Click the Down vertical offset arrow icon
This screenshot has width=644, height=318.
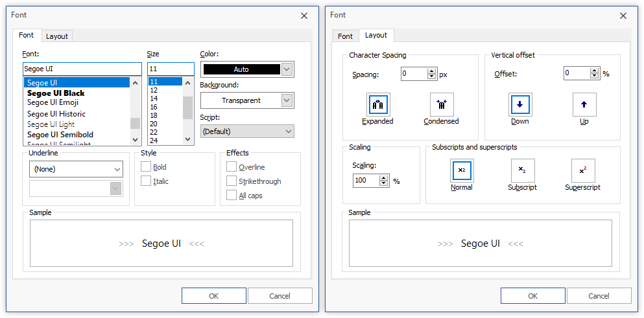(520, 105)
